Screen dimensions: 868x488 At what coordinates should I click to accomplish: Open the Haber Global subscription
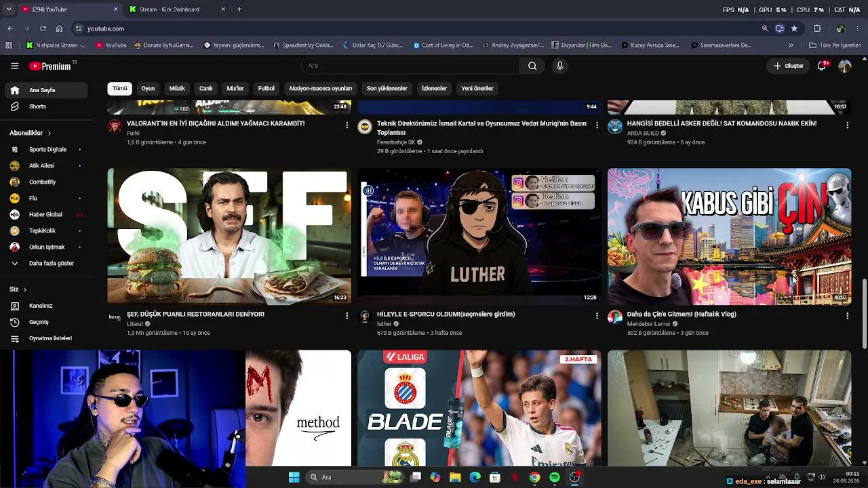coord(46,214)
